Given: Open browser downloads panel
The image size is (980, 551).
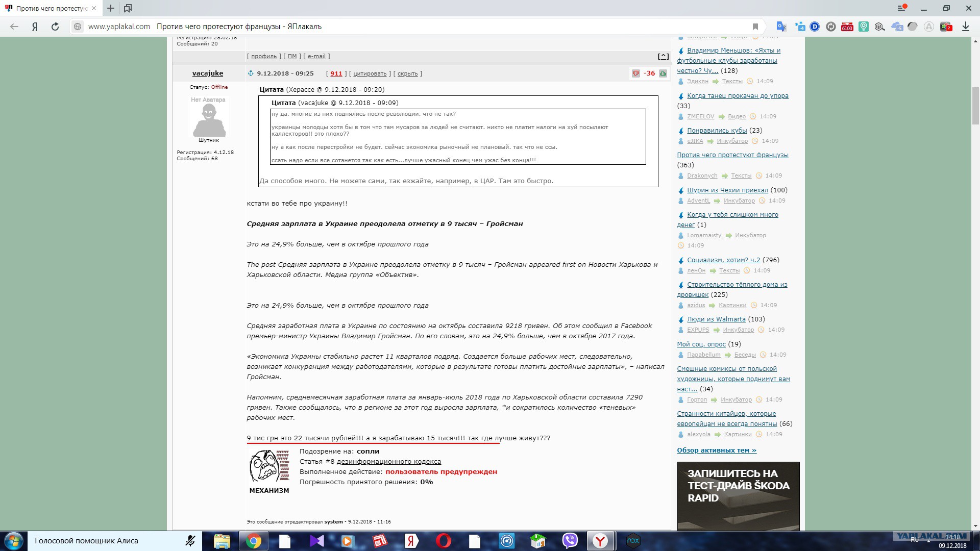Looking at the screenshot, I should click(x=966, y=27).
